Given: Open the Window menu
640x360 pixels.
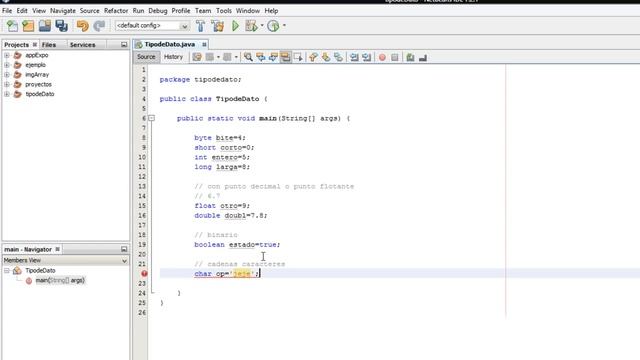Looking at the screenshot, I should (x=248, y=11).
